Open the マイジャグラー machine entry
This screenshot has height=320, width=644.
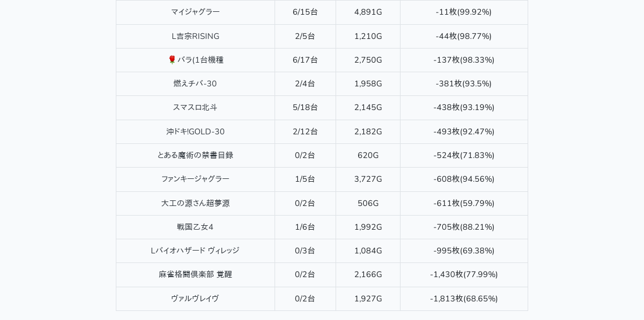tap(195, 12)
